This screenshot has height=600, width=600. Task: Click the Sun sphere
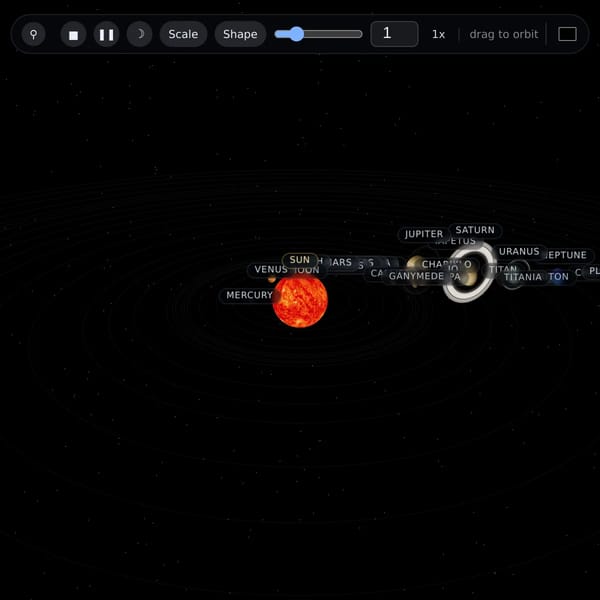coord(300,301)
